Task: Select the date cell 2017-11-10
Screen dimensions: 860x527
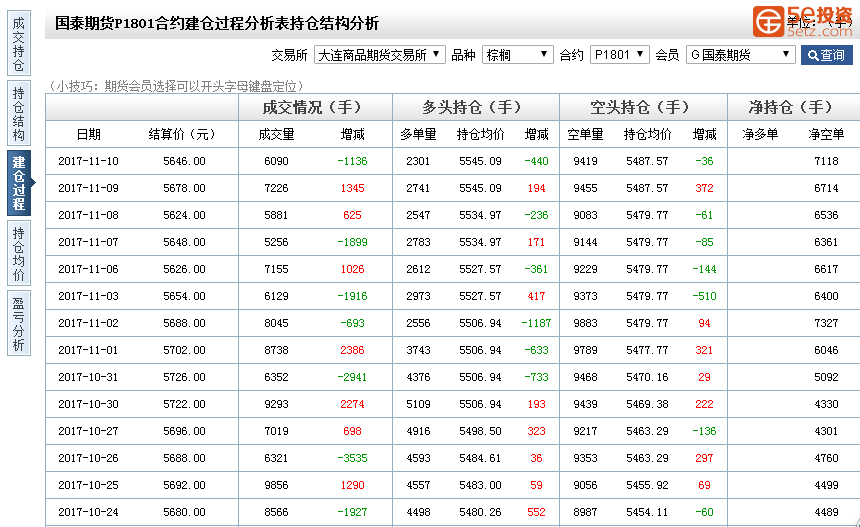Action: (88, 161)
